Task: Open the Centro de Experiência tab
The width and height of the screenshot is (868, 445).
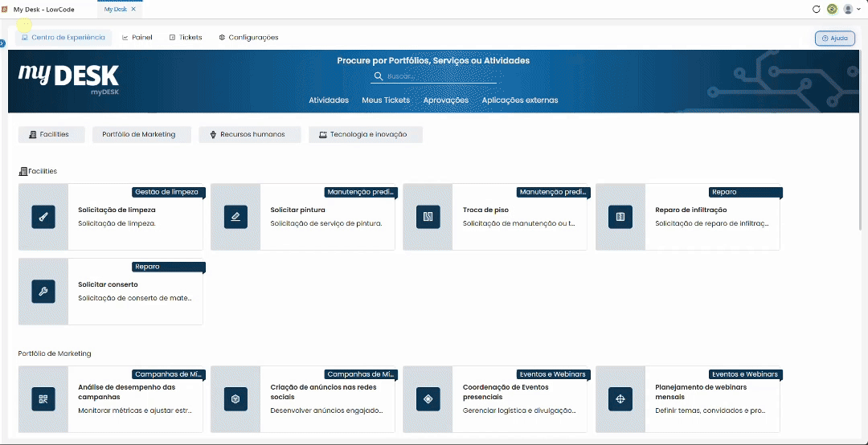Action: pos(63,38)
